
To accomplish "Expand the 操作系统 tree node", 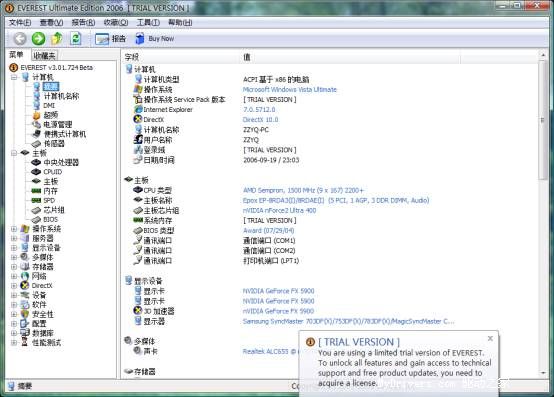I will [x=14, y=229].
